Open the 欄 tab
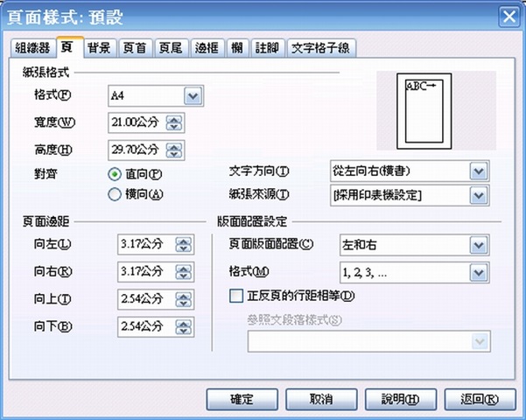526x420 pixels. coord(237,48)
